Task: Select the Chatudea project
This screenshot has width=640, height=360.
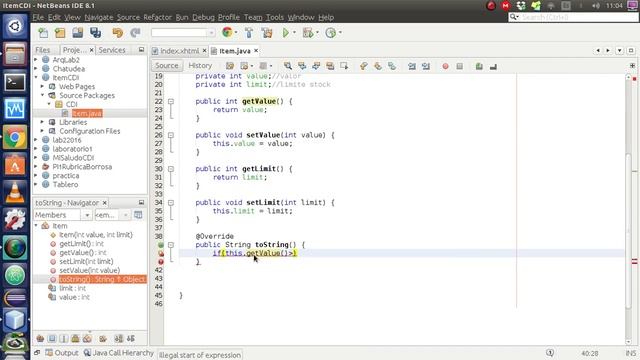Action: 69,69
